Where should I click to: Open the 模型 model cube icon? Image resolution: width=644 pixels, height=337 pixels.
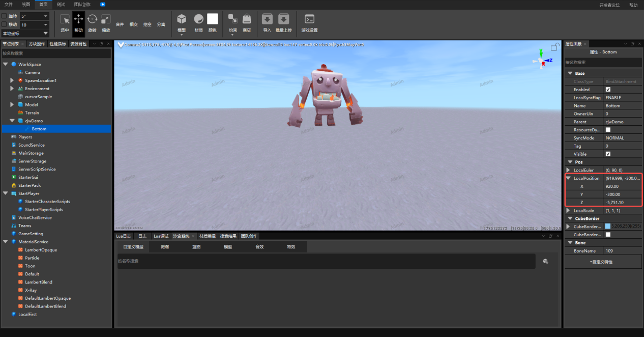tap(182, 19)
